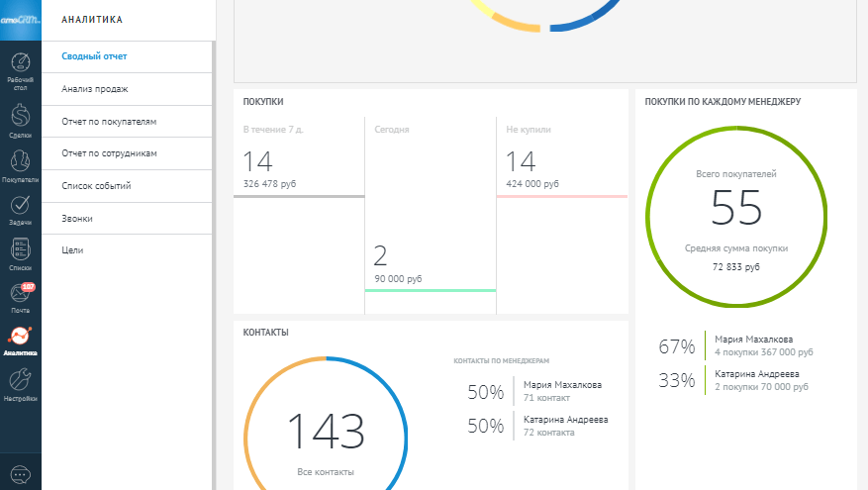Viewport: 868px width, 490px height.
Task: Click the Сегодня purchases column with 2
Action: 430,257
